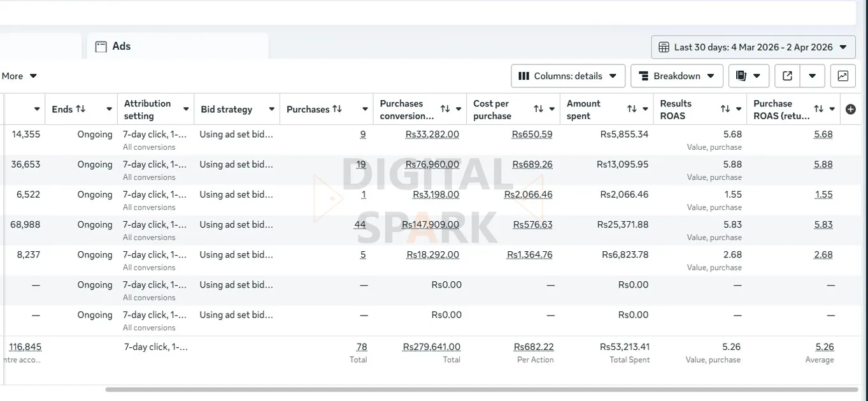
Task: Sort by Cost per purchase sort icon
Action: [x=538, y=109]
